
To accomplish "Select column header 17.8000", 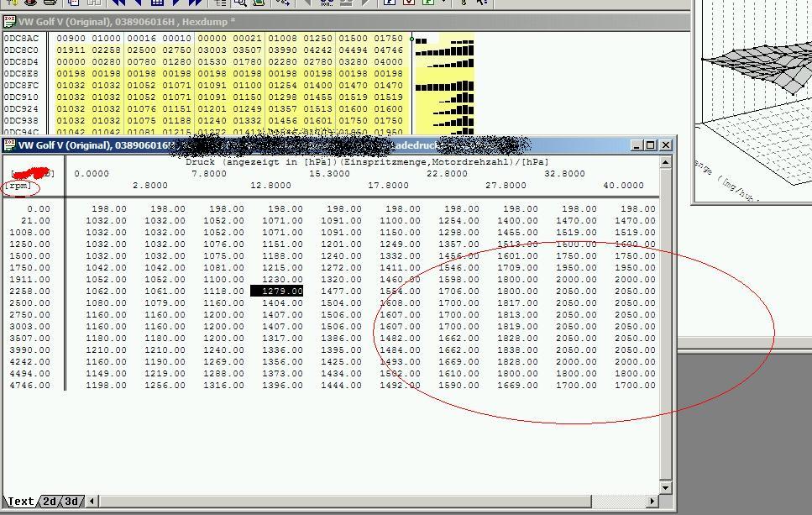I will pos(389,186).
